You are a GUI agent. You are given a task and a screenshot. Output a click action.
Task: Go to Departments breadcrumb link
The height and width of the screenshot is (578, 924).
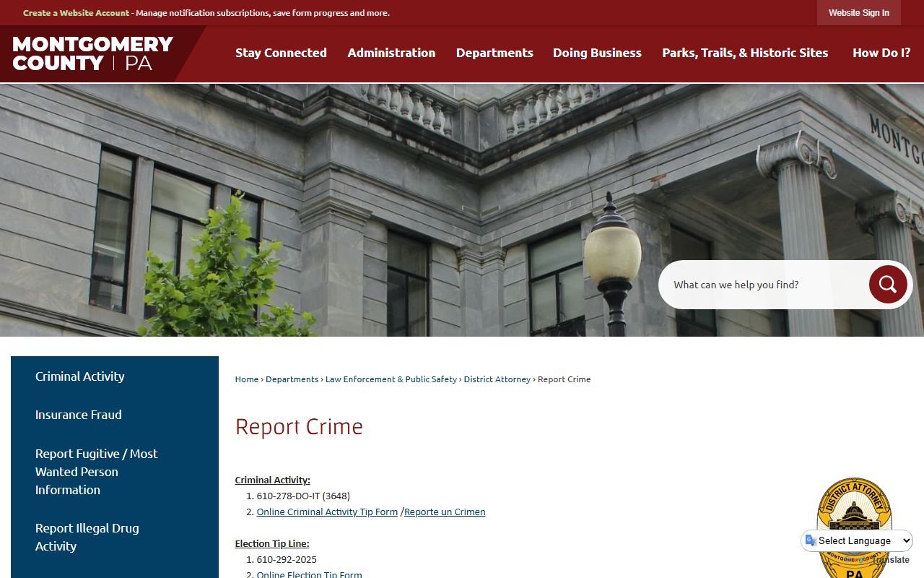point(292,379)
